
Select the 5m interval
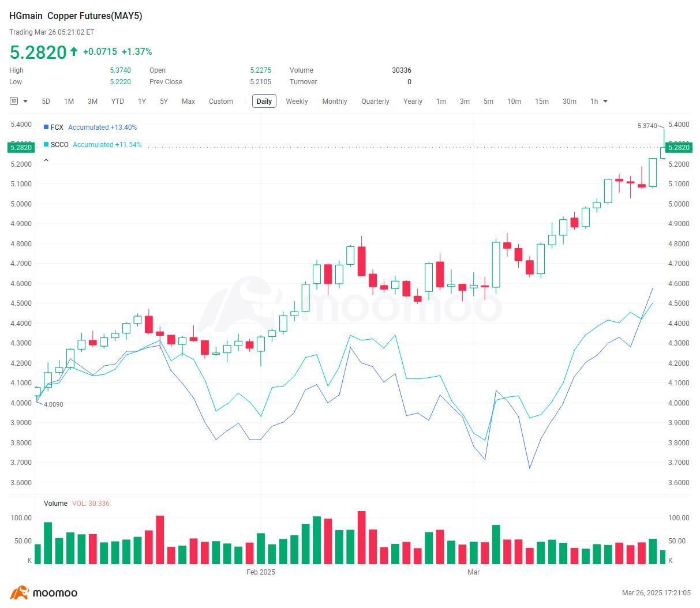488,101
